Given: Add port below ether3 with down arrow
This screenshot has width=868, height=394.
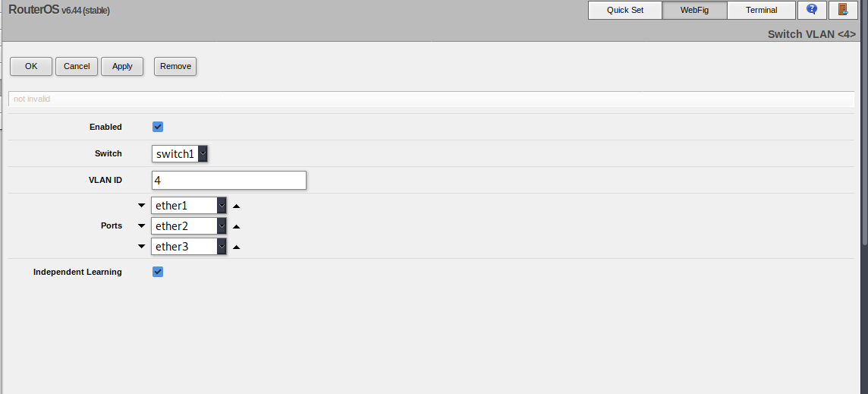Looking at the screenshot, I should point(142,247).
